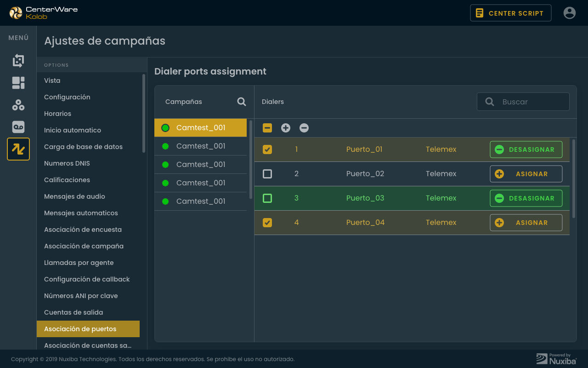Open Cuentas de salida option
This screenshot has width=588, height=368.
point(88,312)
